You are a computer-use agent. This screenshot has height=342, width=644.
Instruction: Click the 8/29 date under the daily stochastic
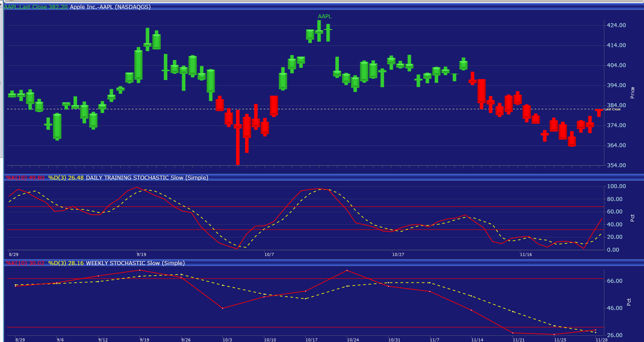pos(13,255)
